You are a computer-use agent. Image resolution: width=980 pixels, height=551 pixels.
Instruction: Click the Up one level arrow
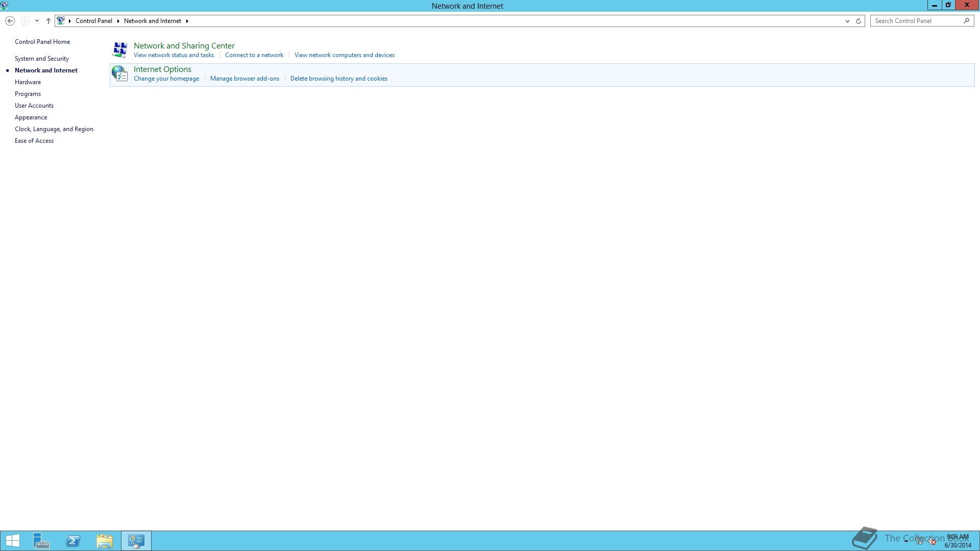pos(48,21)
